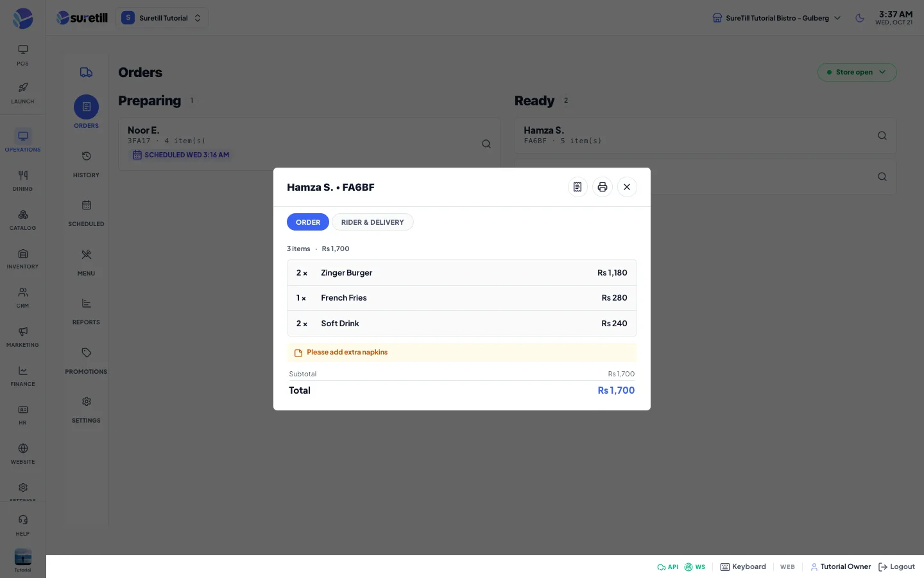Viewport: 924px width, 578px height.
Task: Expand the Suretill Tutorial workspace switcher
Action: point(162,18)
